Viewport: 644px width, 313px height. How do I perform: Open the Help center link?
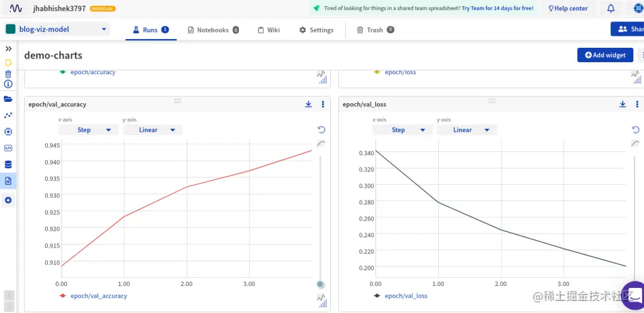(x=568, y=8)
